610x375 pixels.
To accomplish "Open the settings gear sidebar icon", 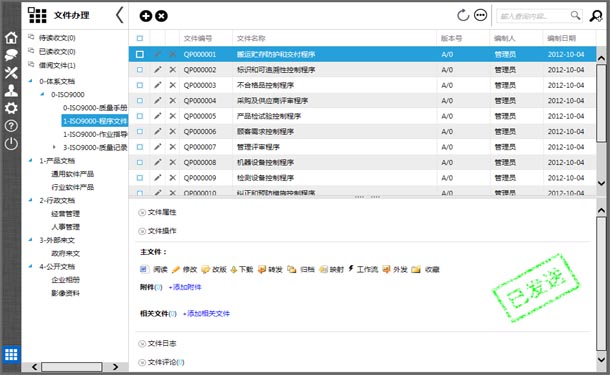I will coord(11,108).
